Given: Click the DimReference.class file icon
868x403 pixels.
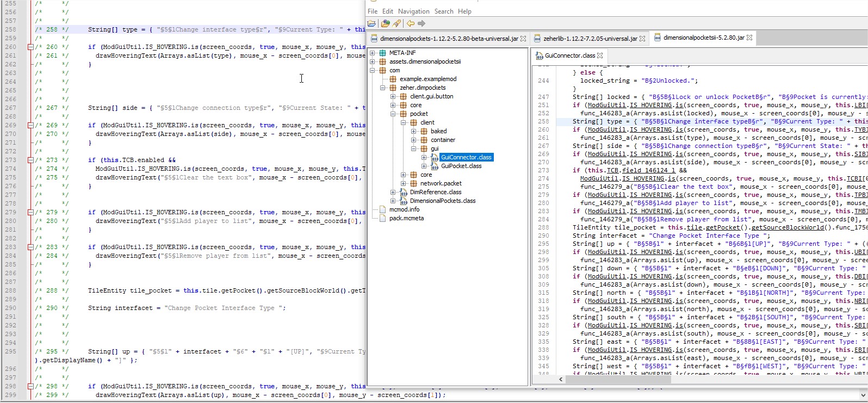Looking at the screenshot, I should tap(404, 192).
